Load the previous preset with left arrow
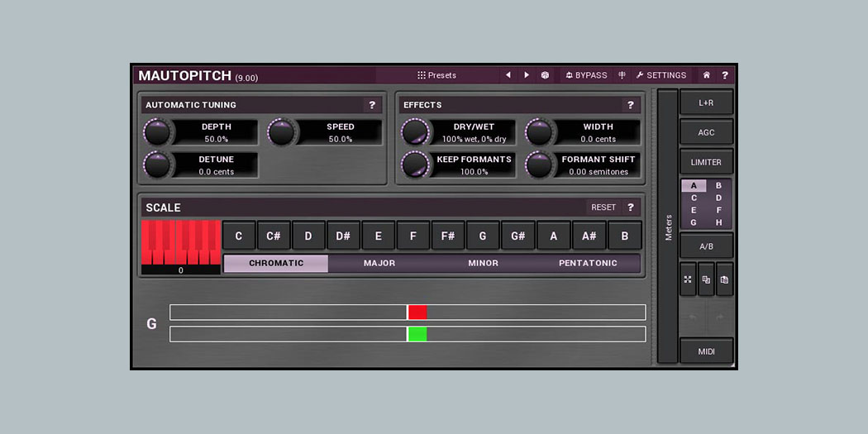The width and height of the screenshot is (868, 434). [508, 75]
